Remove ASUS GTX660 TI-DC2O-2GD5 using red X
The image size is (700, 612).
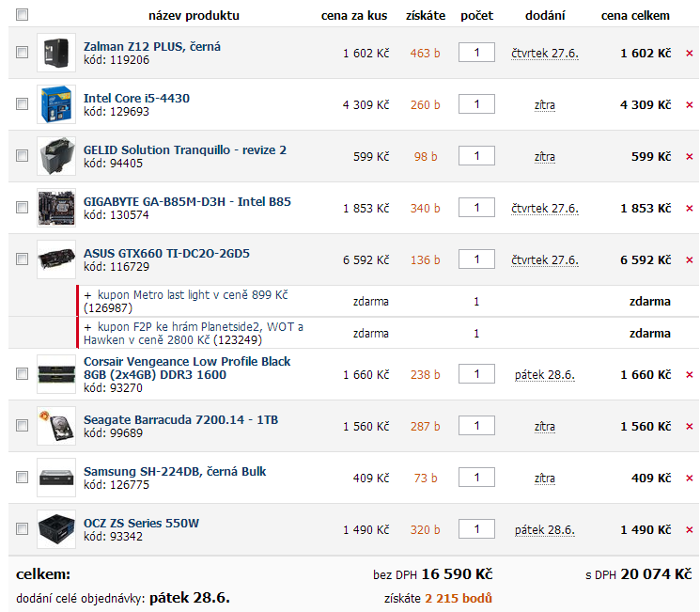690,260
